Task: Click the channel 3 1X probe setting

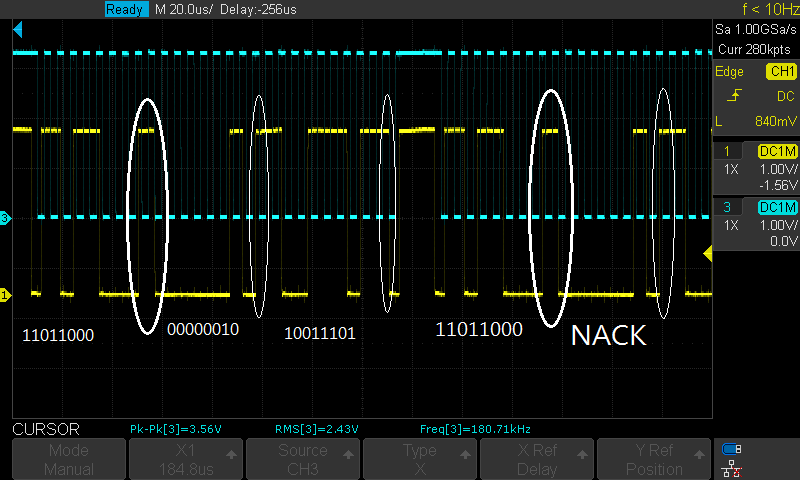Action: point(731,225)
